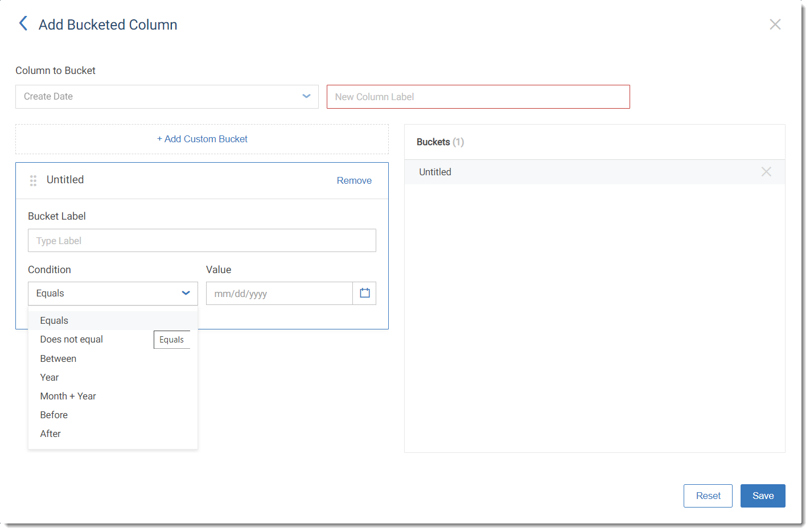This screenshot has width=810, height=532.
Task: Click the back arrow beside Add Bucketed Column
Action: (x=23, y=23)
